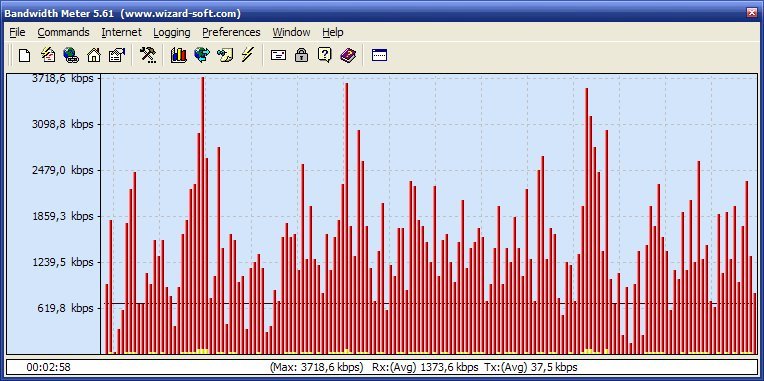Click the lightning bolt icon
This screenshot has height=381, width=764.
pos(248,55)
